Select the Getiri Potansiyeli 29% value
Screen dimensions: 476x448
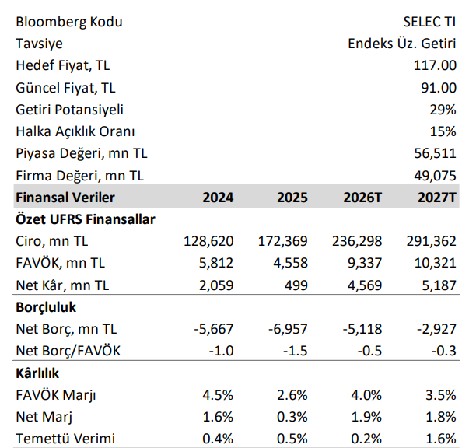point(443,110)
